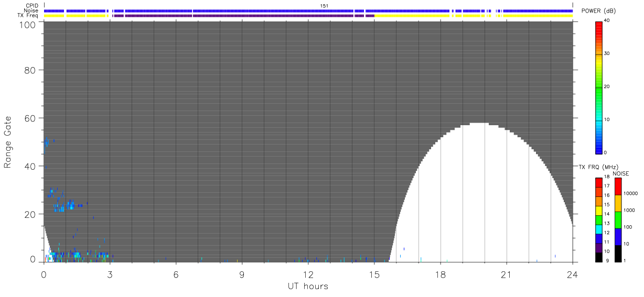Pick the purple segment of TX FRQ colorbar
This screenshot has width=644, height=297.
[x=598, y=247]
